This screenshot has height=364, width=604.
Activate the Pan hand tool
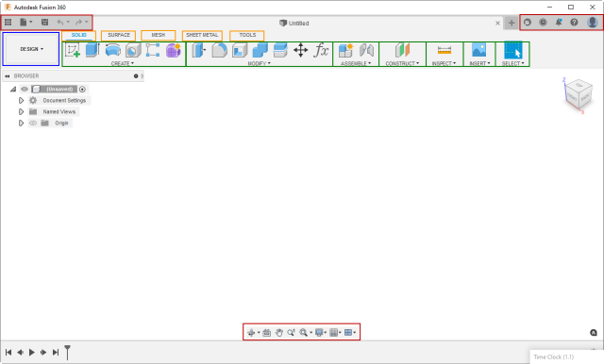tap(279, 333)
